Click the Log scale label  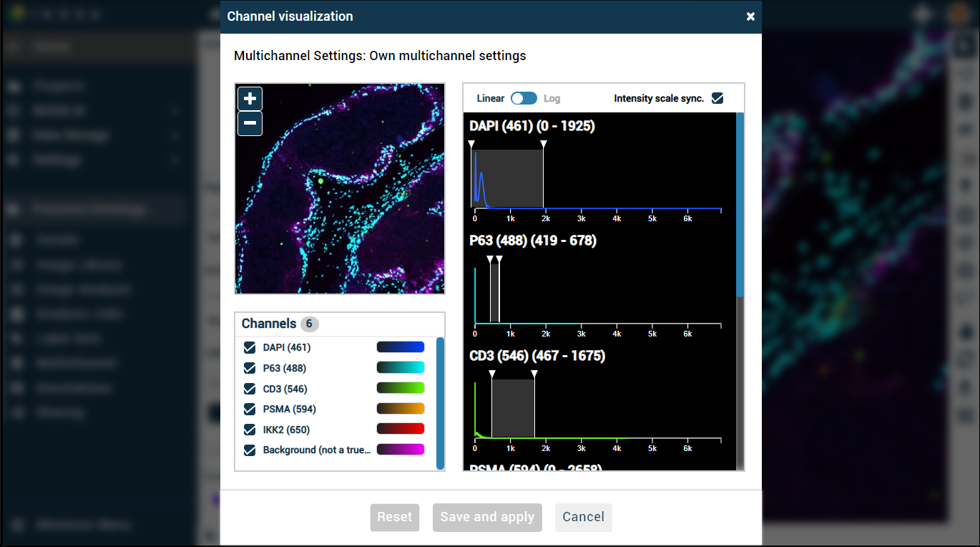click(x=552, y=99)
